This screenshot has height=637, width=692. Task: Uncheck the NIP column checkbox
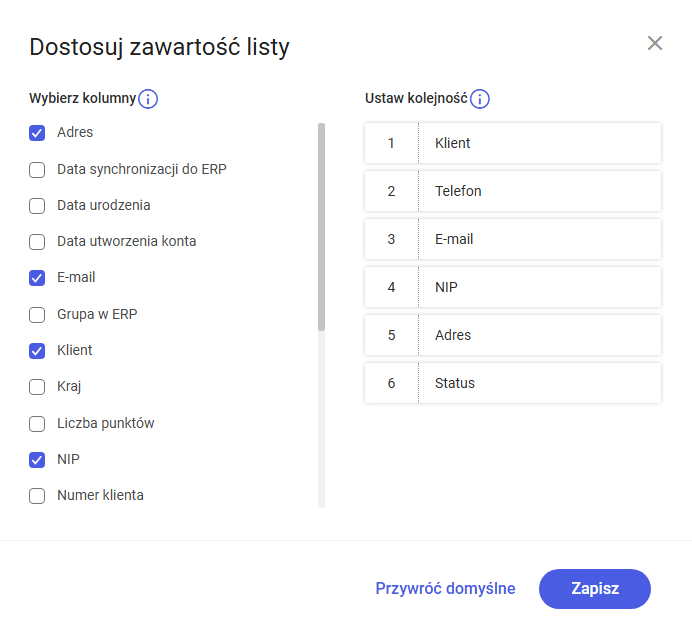37,460
